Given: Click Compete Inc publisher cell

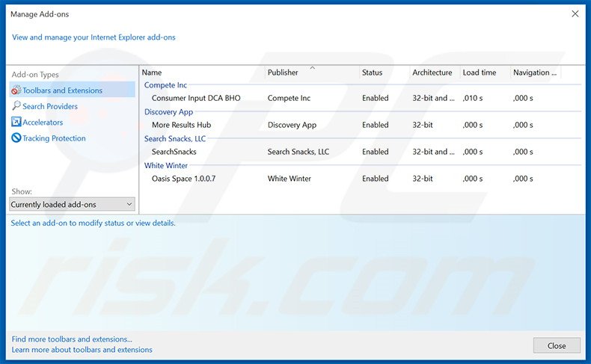Looking at the screenshot, I should tap(289, 98).
